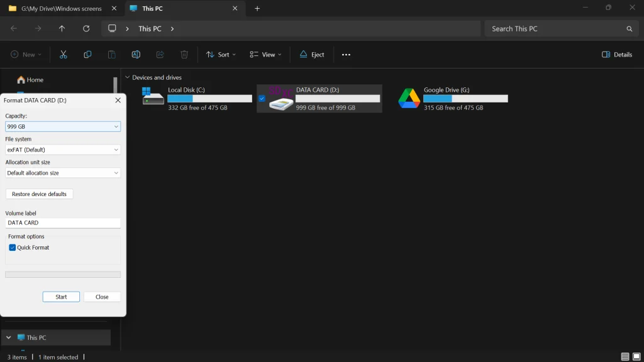Select the DATA CARD (D:) SD icon
Screen dimensions: 644x362
(281, 99)
